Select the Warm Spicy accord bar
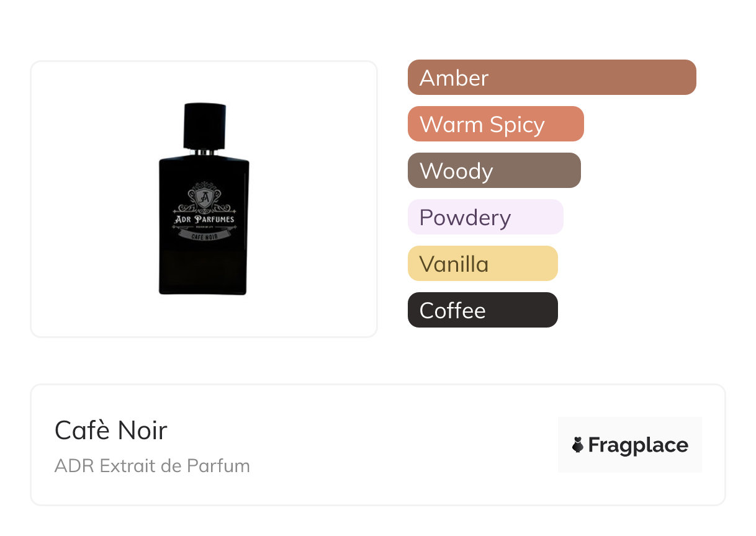 (495, 124)
